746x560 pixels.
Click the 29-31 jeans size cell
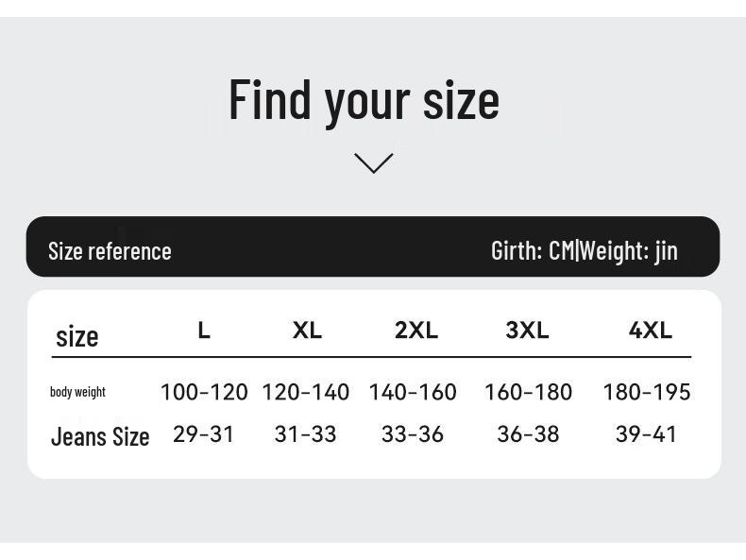[204, 434]
